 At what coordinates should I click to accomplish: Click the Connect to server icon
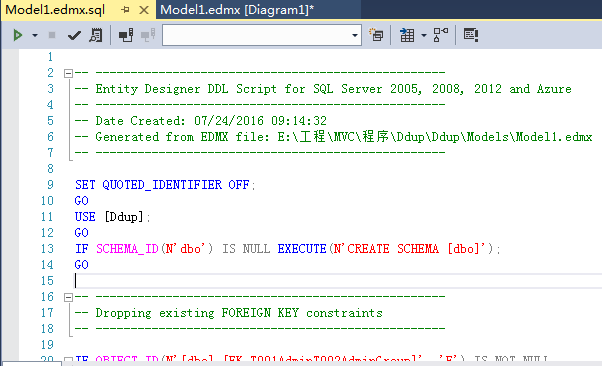[126, 35]
